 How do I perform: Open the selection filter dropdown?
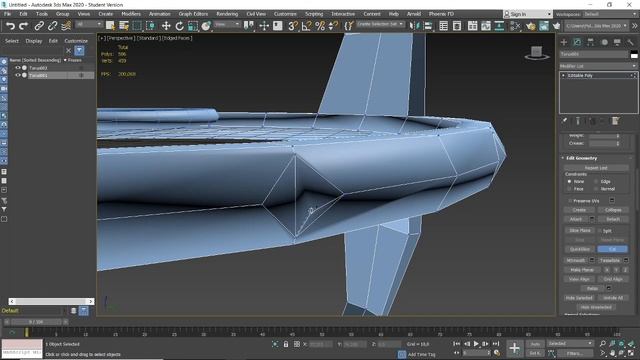(x=88, y=24)
